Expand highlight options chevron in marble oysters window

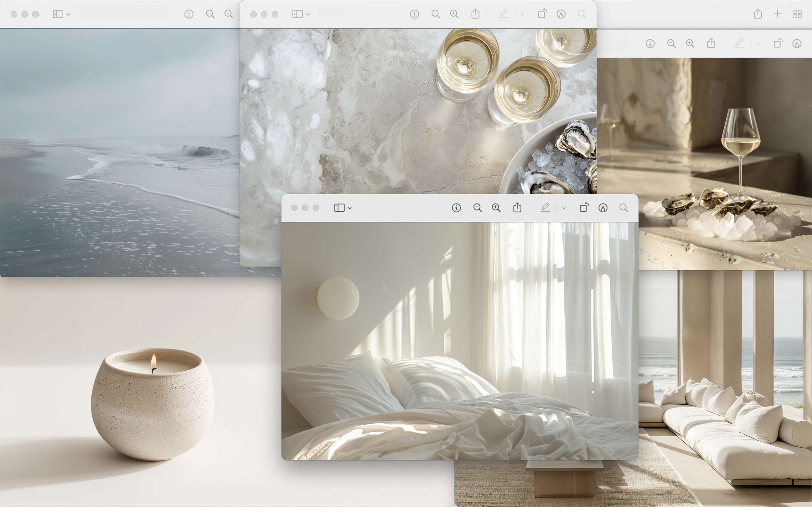(522, 14)
